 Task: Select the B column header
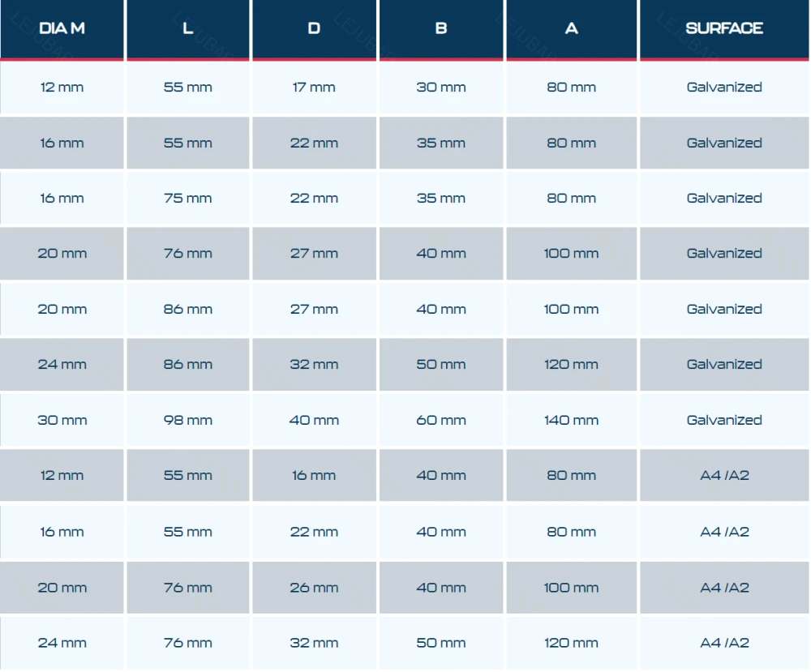coord(441,29)
